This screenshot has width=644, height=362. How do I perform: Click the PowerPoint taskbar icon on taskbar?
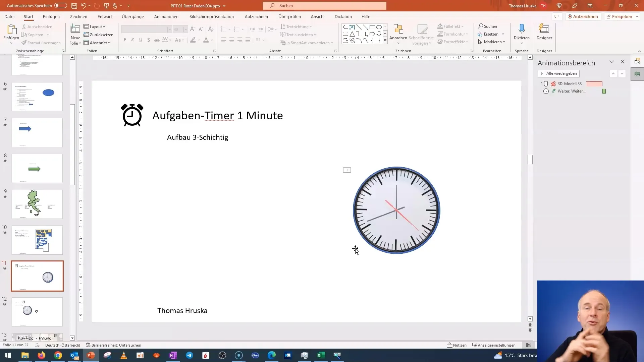click(x=91, y=355)
